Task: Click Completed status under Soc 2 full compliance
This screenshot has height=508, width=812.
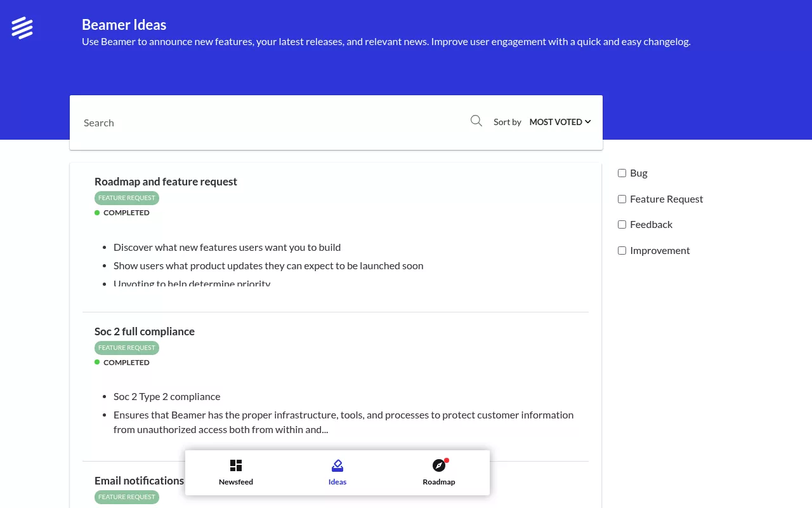Action: [x=122, y=363]
